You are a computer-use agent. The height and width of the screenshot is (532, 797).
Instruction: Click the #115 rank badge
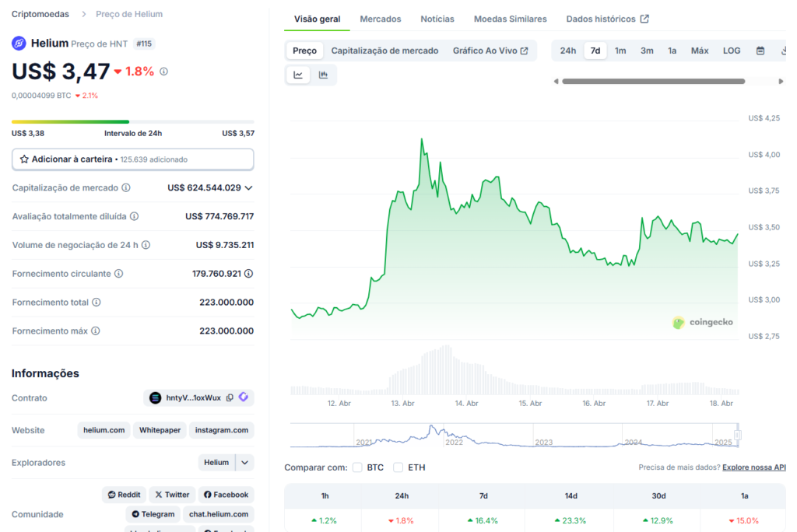(x=144, y=44)
